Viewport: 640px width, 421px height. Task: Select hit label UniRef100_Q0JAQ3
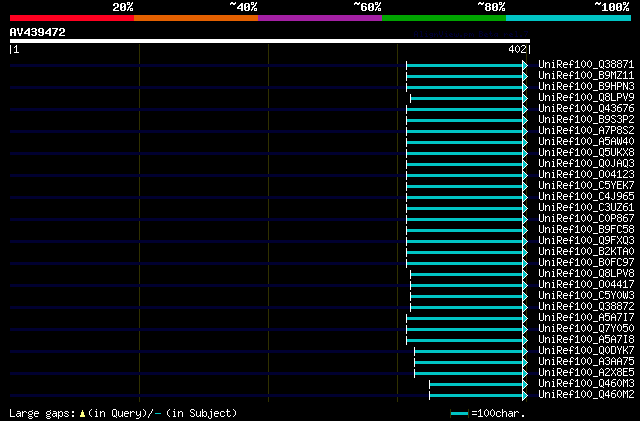coord(586,164)
